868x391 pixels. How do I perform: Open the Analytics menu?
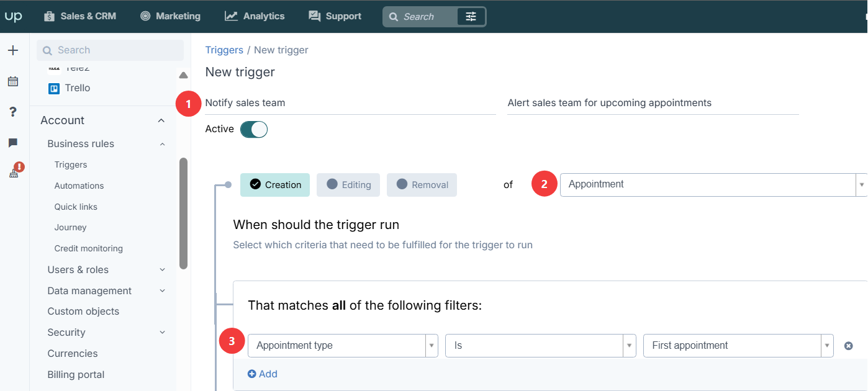click(x=255, y=16)
